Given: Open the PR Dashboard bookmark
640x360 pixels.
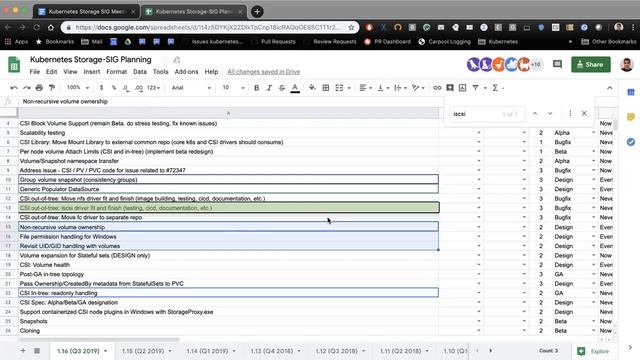Looking at the screenshot, I should point(387,42).
